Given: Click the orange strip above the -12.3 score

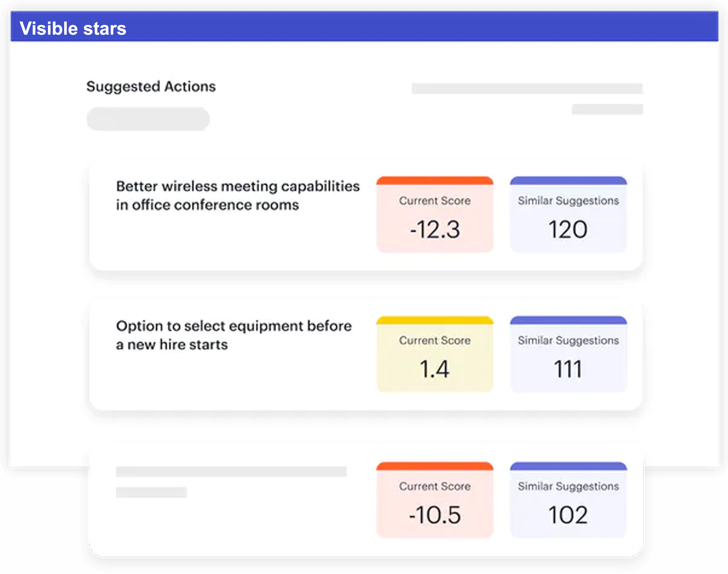Looking at the screenshot, I should (435, 181).
